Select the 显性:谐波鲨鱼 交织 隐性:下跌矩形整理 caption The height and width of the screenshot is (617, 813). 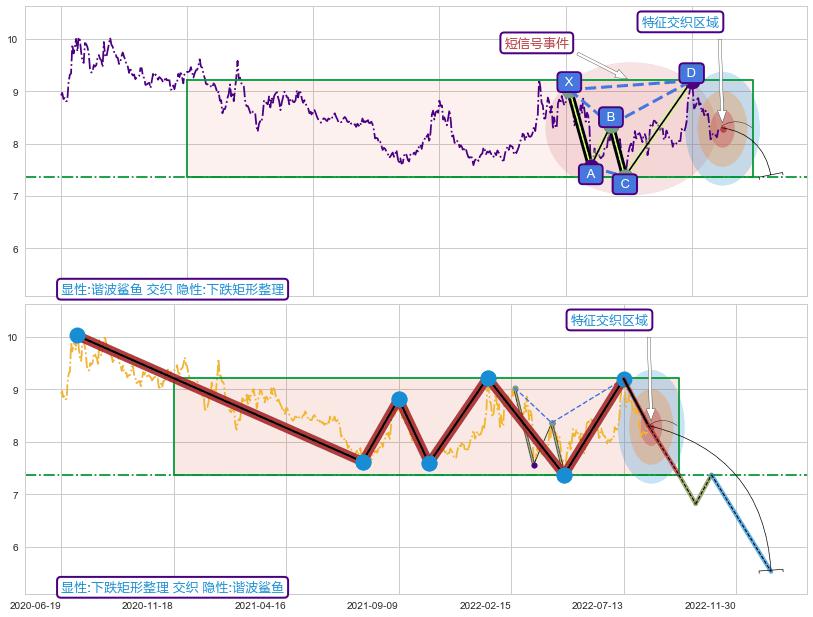(x=173, y=290)
